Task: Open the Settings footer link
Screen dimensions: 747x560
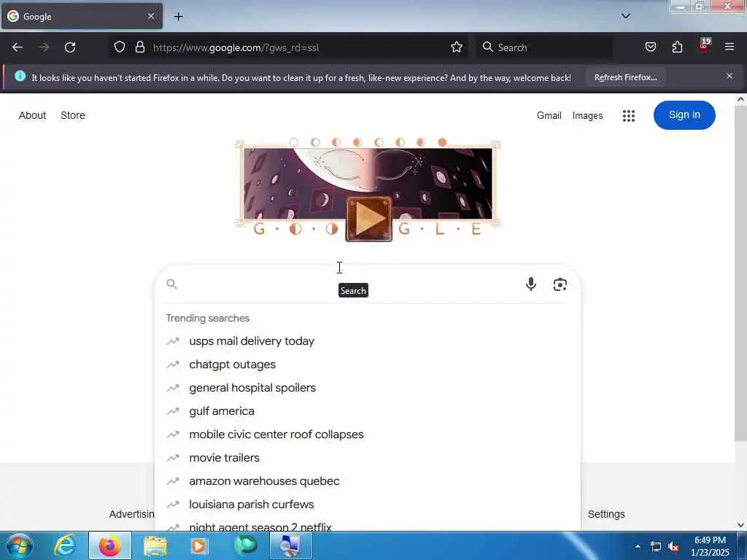Action: [606, 514]
